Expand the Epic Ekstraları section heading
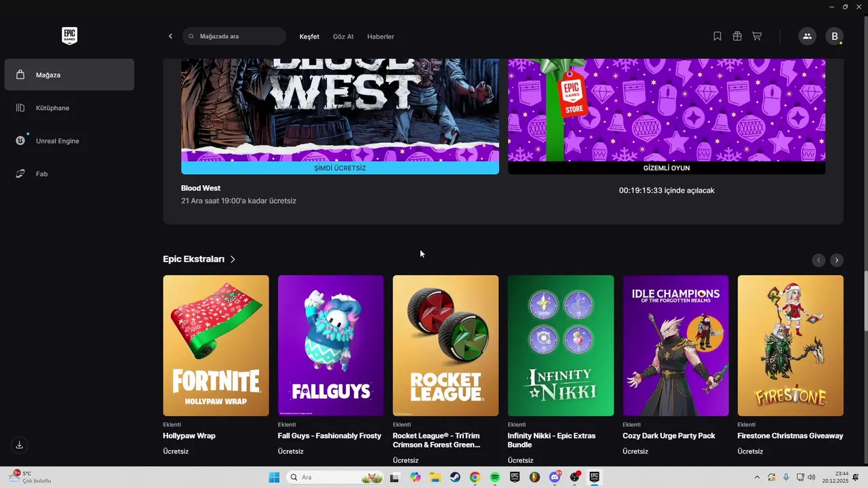Viewport: 868px width, 488px height. click(199, 260)
